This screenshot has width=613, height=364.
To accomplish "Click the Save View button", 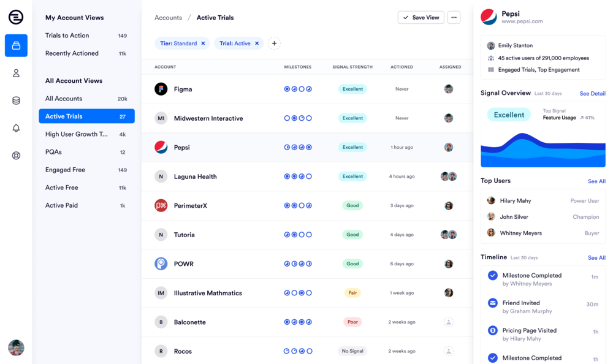I will pyautogui.click(x=421, y=17).
